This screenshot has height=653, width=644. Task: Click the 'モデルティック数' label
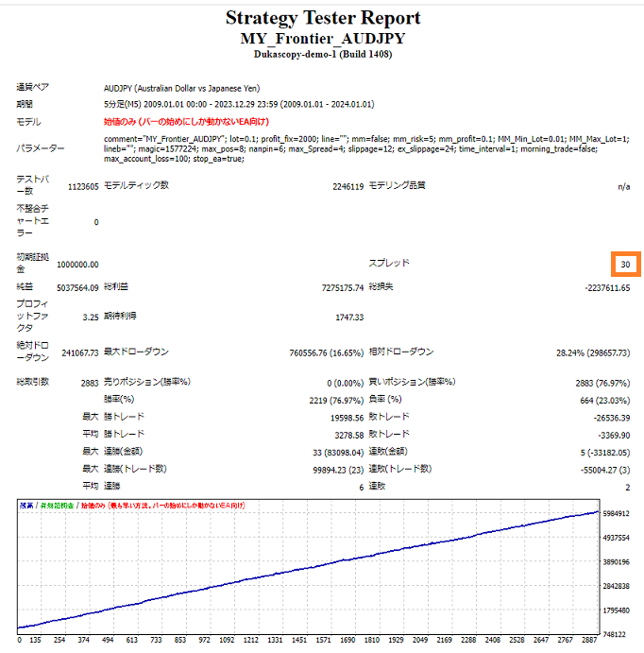click(x=136, y=185)
